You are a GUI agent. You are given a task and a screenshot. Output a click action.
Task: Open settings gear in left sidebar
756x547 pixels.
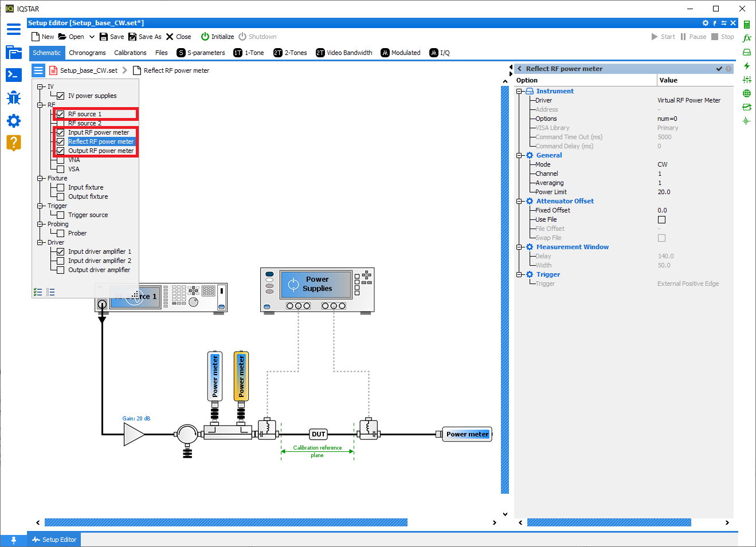click(x=14, y=121)
